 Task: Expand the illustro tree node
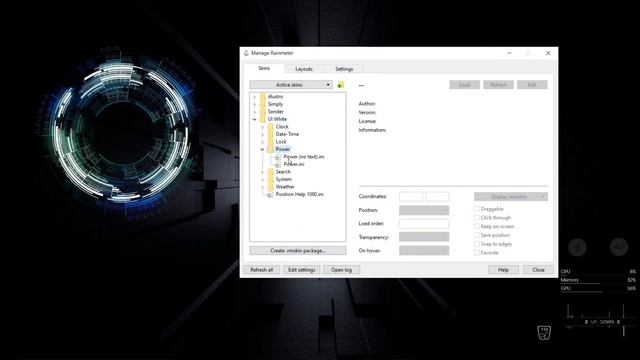tap(255, 97)
